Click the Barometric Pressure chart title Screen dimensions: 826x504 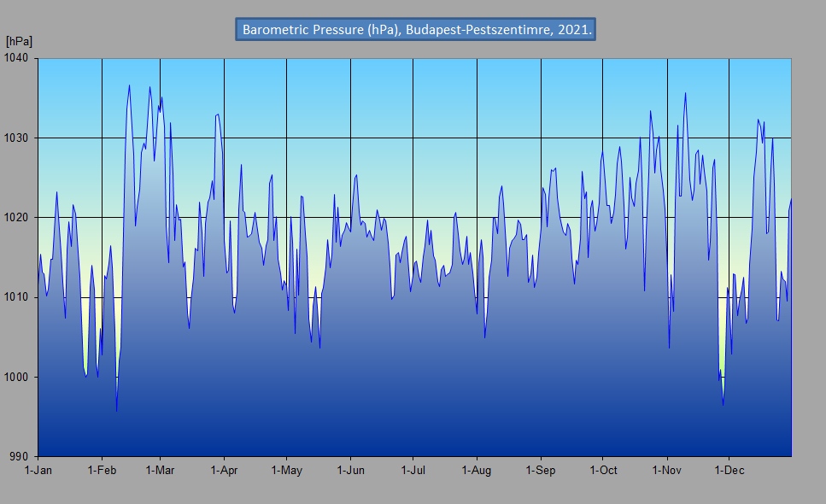point(415,29)
